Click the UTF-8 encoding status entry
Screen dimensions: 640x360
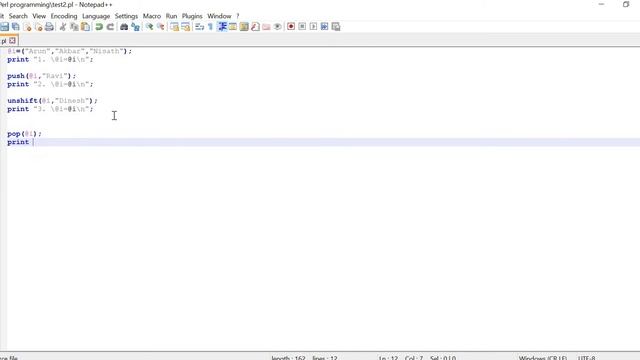(x=587, y=358)
